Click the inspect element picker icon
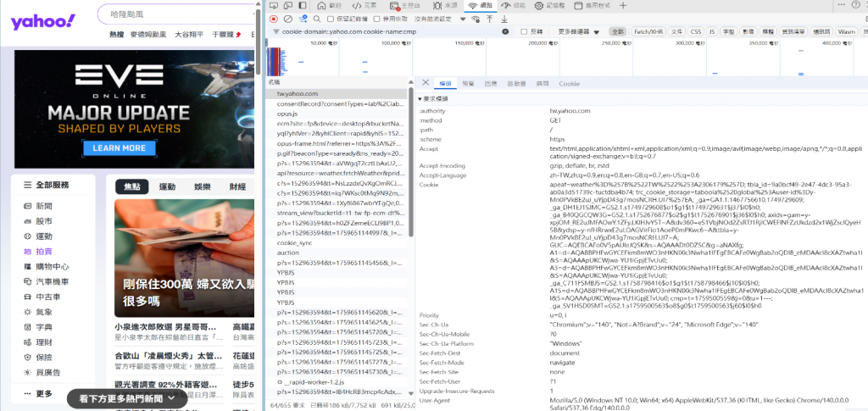868x411 pixels. point(273,6)
